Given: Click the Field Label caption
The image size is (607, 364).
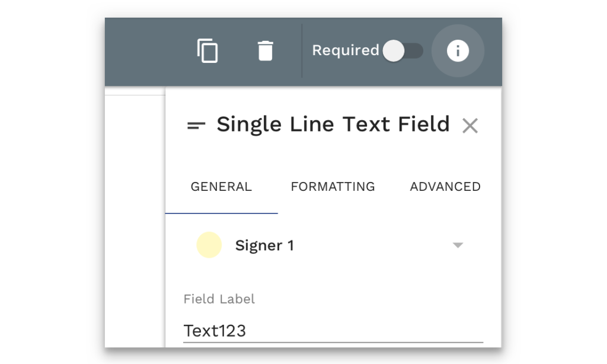Looking at the screenshot, I should coord(219,299).
